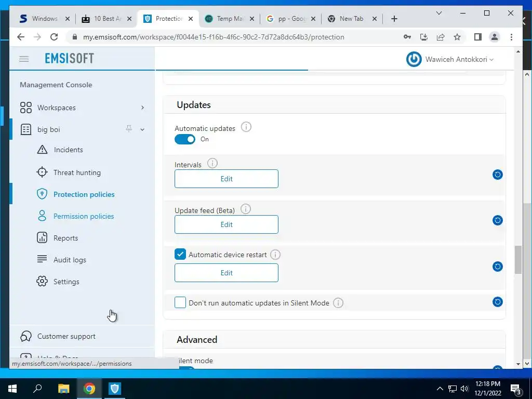Turn off Automatic updates switch

click(x=185, y=139)
